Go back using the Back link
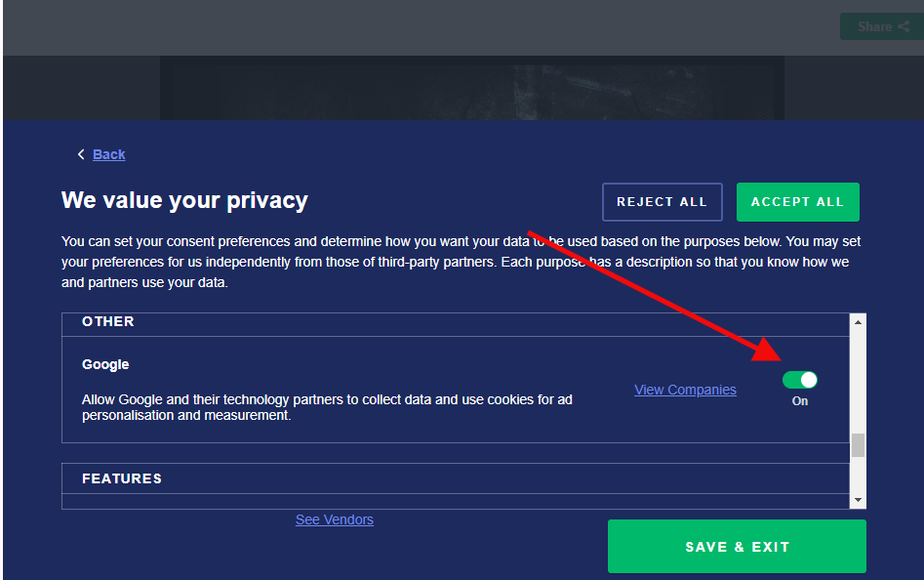924x580 pixels. coord(109,154)
